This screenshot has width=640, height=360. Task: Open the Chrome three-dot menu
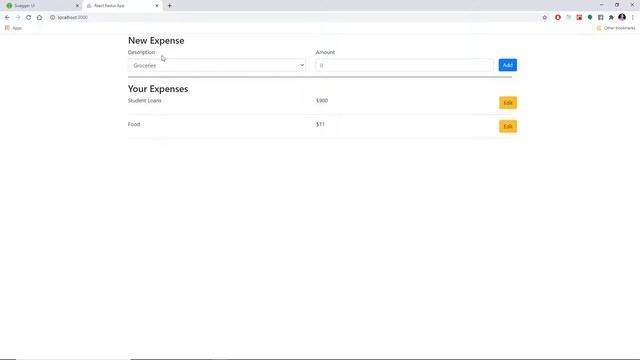pos(633,18)
